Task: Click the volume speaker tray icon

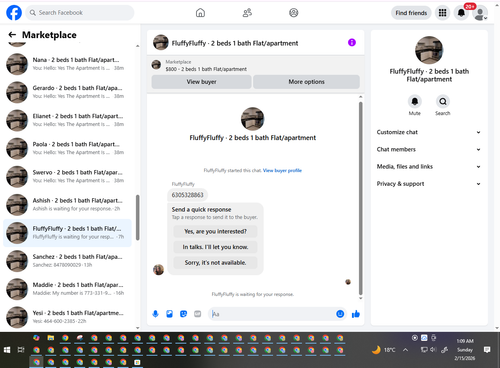Action: 433,350
